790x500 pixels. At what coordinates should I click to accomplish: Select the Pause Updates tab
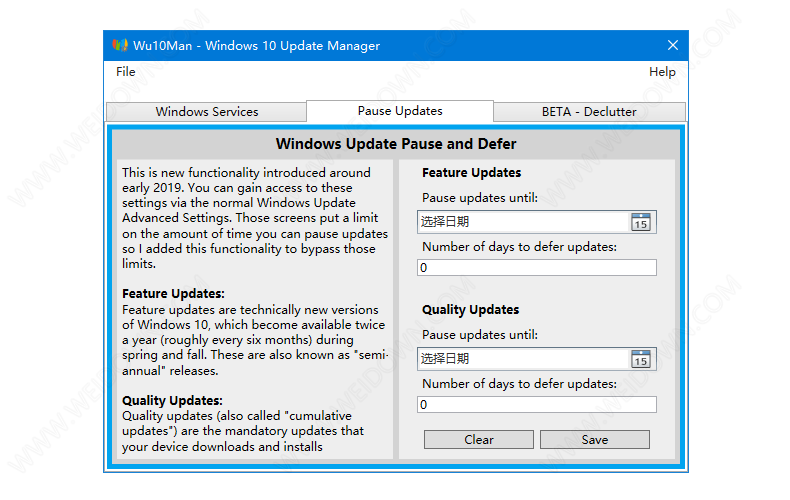click(x=400, y=111)
